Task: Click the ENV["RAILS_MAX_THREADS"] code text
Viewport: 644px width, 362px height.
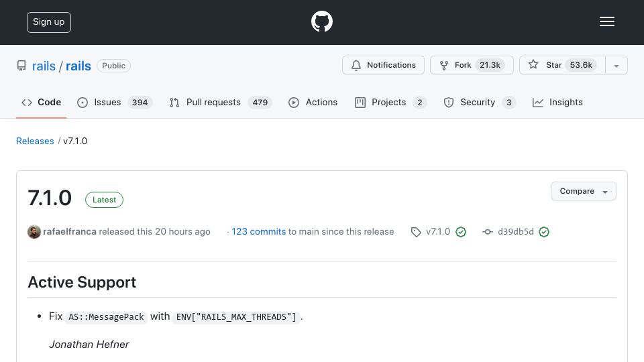Action: (x=236, y=317)
